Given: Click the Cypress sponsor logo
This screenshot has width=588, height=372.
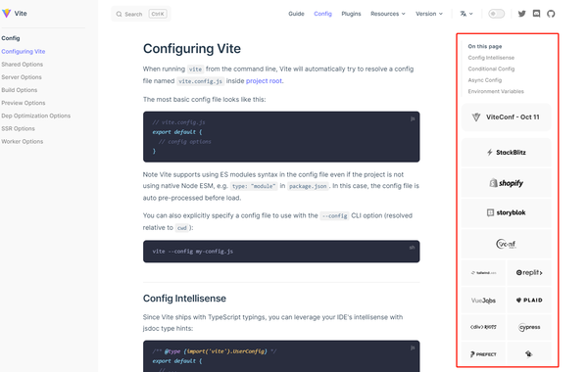Looking at the screenshot, I should click(x=529, y=327).
